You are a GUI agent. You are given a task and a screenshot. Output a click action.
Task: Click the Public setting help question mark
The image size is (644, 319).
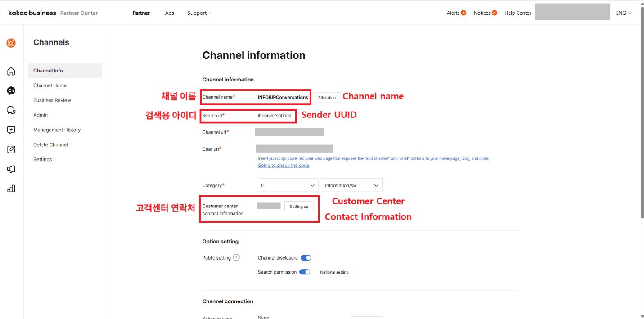point(236,258)
